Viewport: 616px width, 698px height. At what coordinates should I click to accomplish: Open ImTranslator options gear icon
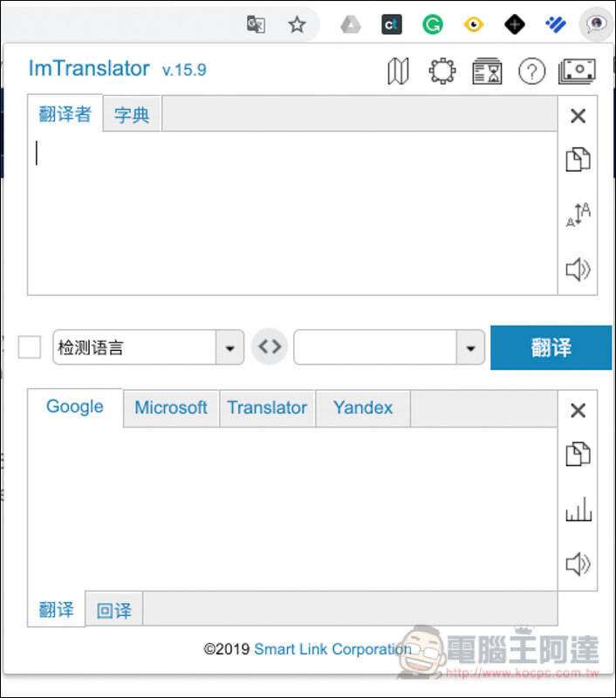coord(442,71)
